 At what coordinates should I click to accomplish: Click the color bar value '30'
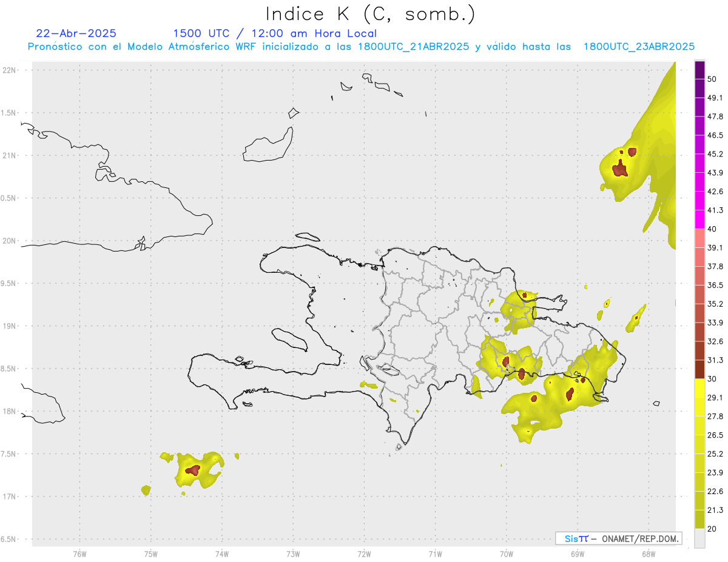pos(712,379)
